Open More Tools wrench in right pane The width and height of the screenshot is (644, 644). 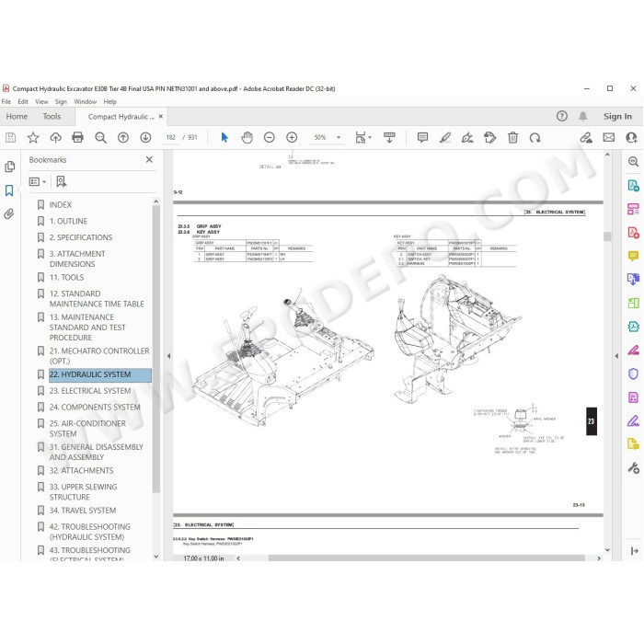tap(633, 467)
